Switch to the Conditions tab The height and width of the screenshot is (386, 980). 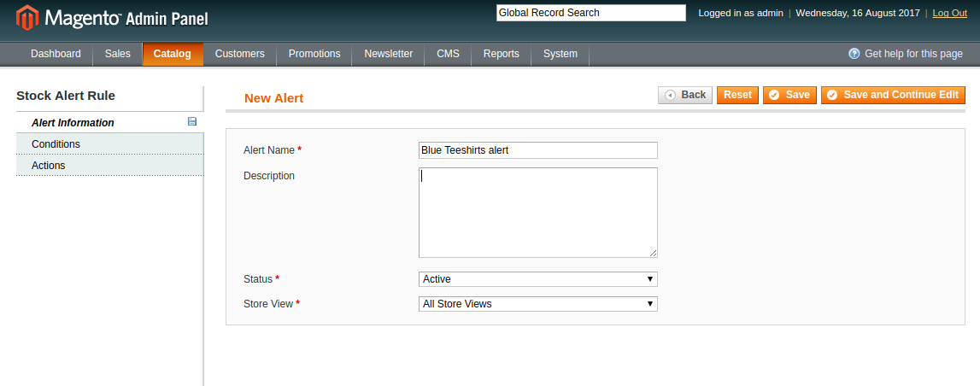pyautogui.click(x=110, y=144)
